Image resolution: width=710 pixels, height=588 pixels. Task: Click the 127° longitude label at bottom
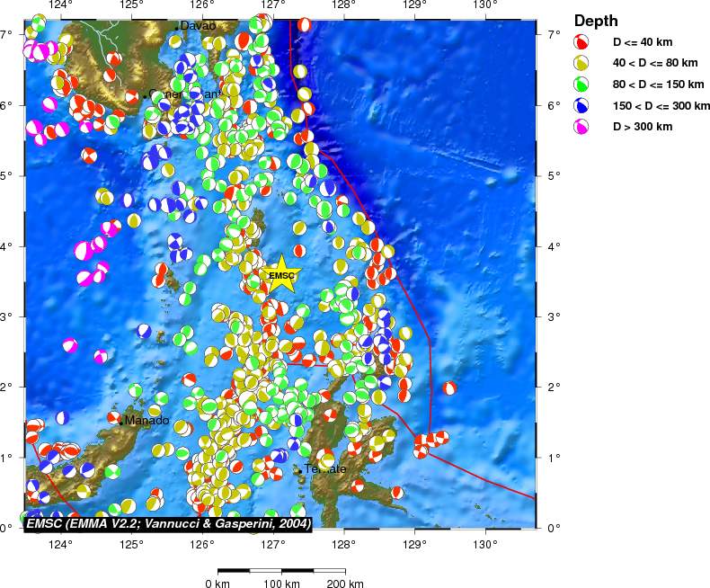point(273,544)
